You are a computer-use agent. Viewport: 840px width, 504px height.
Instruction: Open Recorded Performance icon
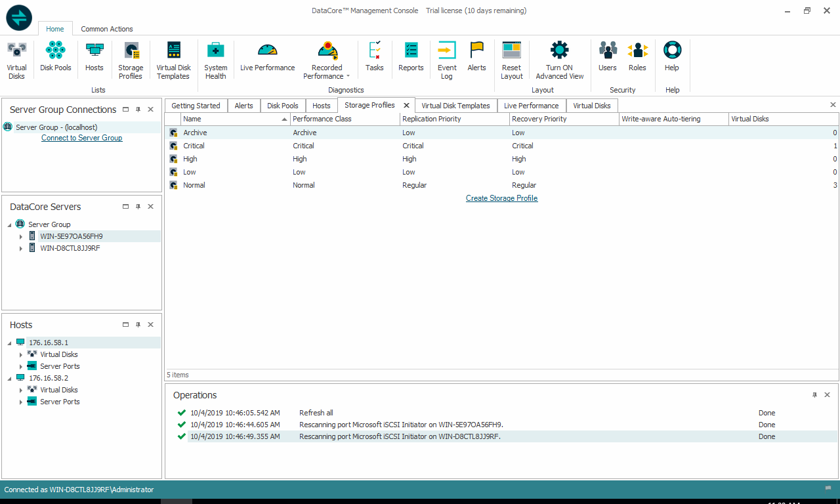point(327,51)
